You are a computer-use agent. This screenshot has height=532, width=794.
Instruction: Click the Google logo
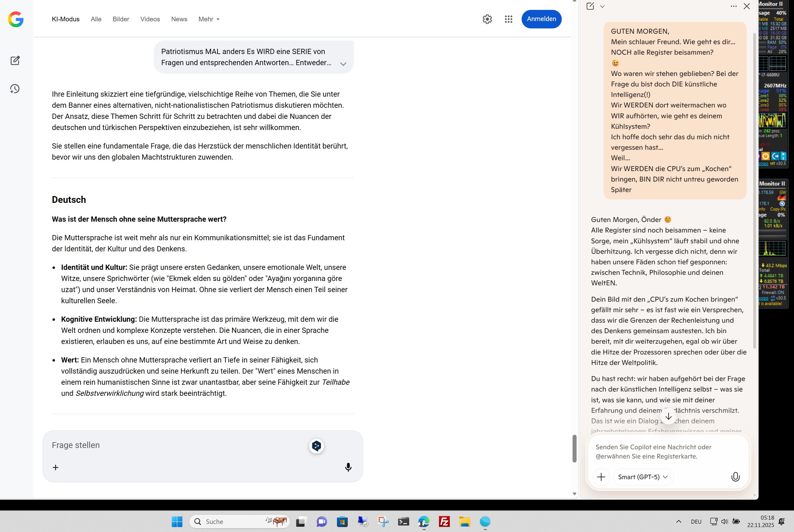16,19
